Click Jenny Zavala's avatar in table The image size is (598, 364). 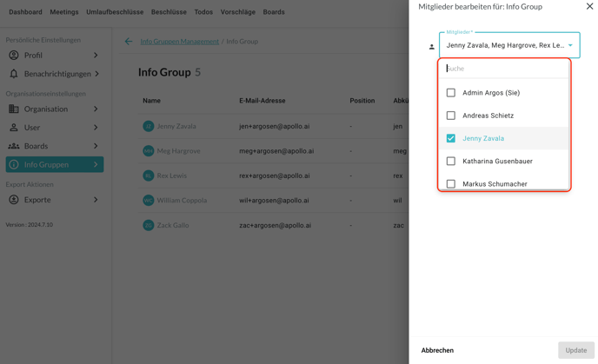point(149,126)
